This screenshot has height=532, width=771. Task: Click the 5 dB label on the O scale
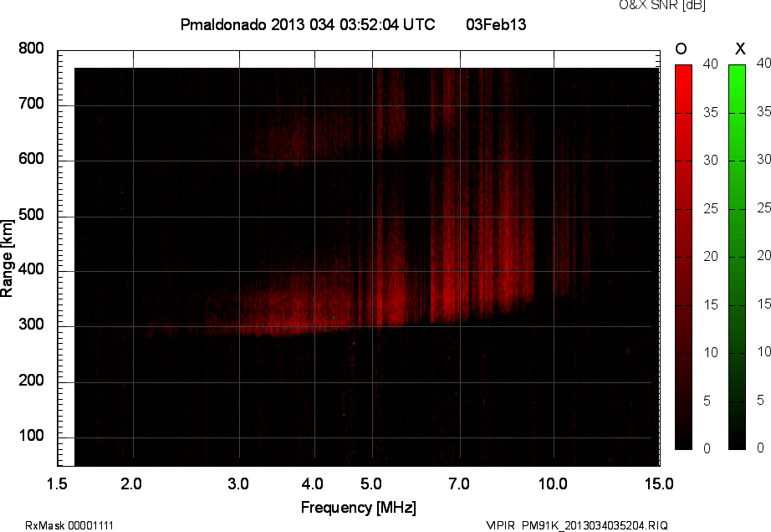(707, 402)
